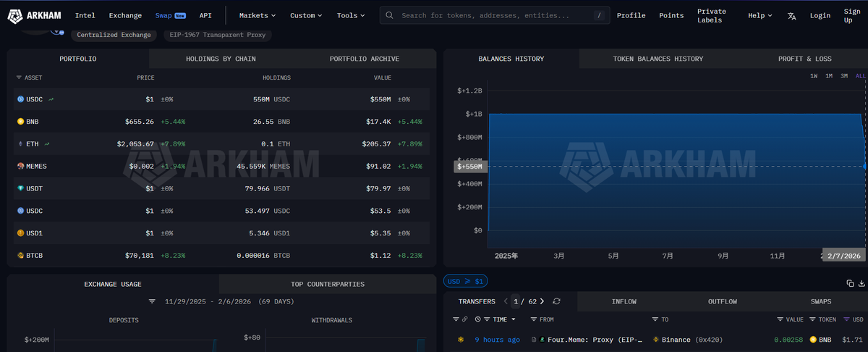Click the BNB coin icon in the portfolio

(x=20, y=122)
